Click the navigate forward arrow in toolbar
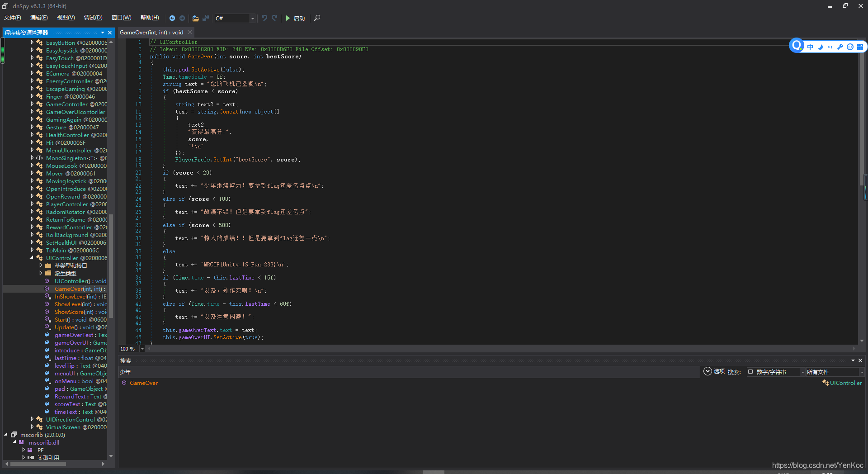The image size is (868, 474). [182, 18]
